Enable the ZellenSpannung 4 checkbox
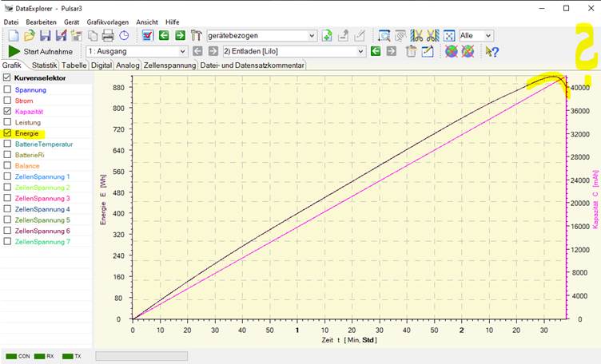This screenshot has width=601, height=364. (7, 208)
